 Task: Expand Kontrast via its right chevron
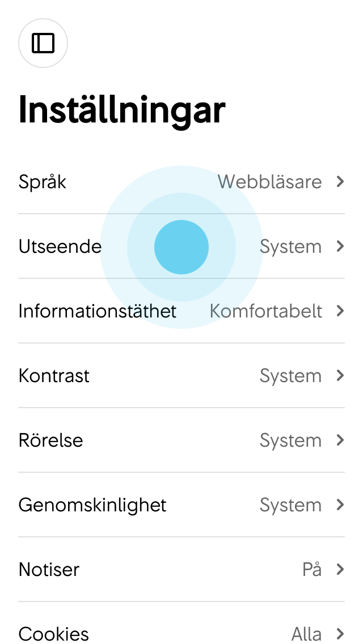point(340,375)
